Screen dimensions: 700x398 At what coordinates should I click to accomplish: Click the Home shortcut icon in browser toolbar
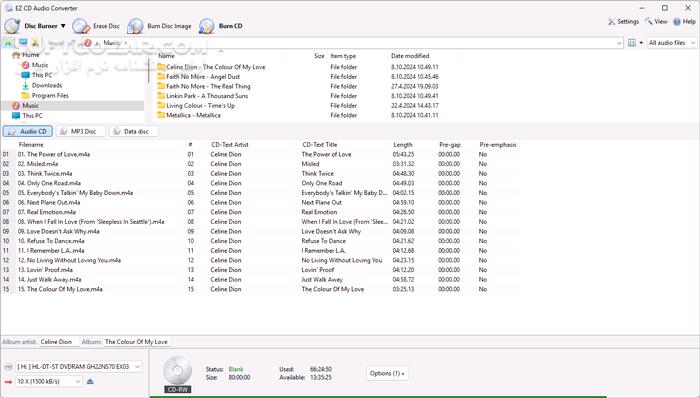(x=8, y=43)
